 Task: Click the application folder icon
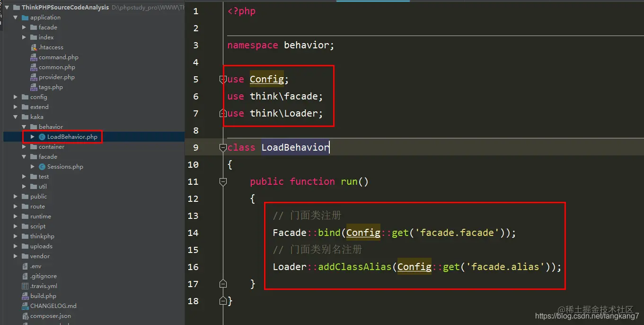tap(25, 18)
